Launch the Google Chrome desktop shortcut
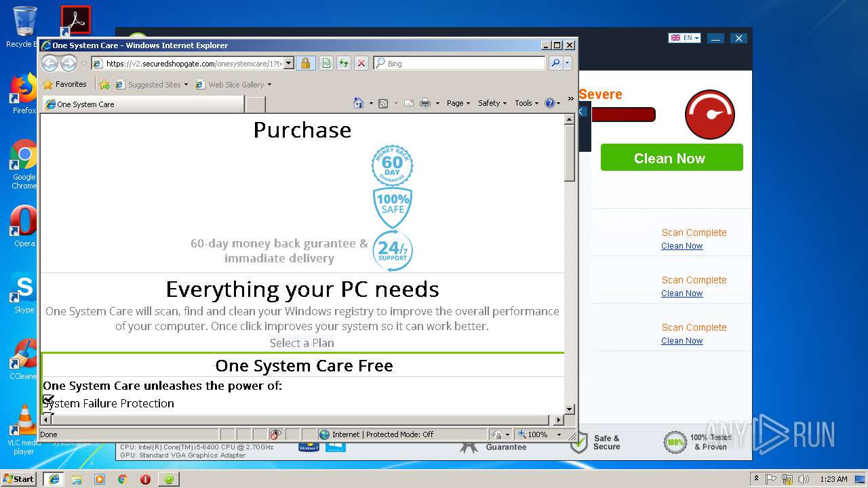 pos(24,164)
